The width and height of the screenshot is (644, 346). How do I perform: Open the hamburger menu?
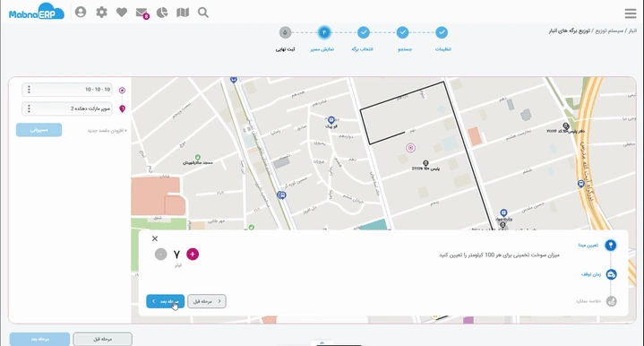(631, 13)
